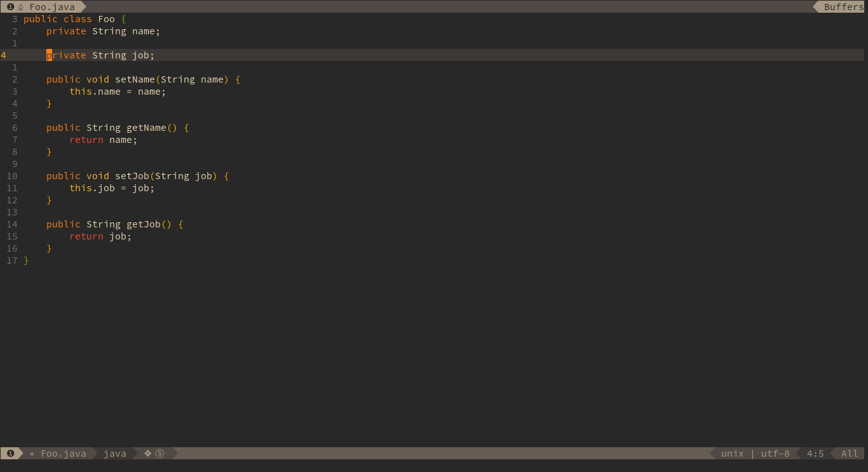Screen dimensions: 868x472
Task: Click the utf-8 encoding indicator
Action: pyautogui.click(x=775, y=453)
